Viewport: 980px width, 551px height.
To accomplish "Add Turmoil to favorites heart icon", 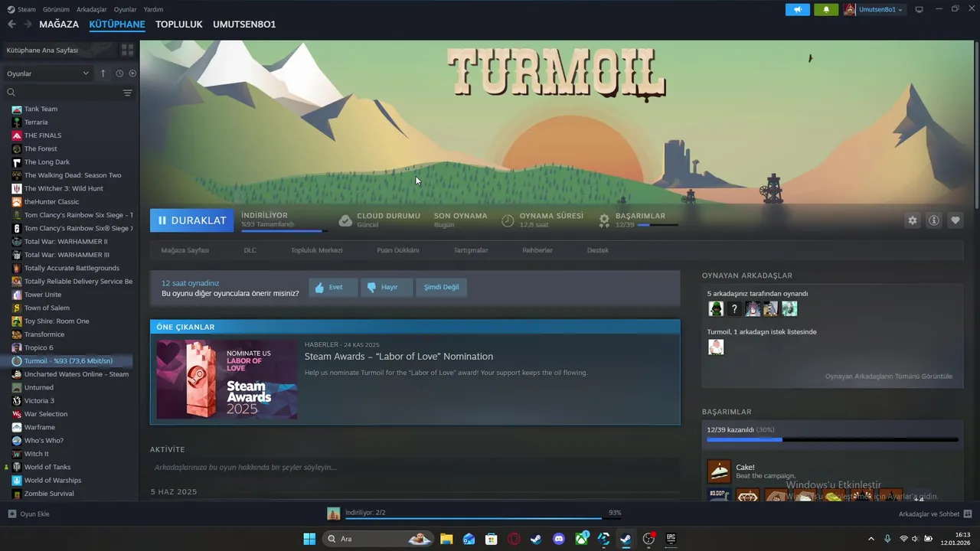I will 955,220.
